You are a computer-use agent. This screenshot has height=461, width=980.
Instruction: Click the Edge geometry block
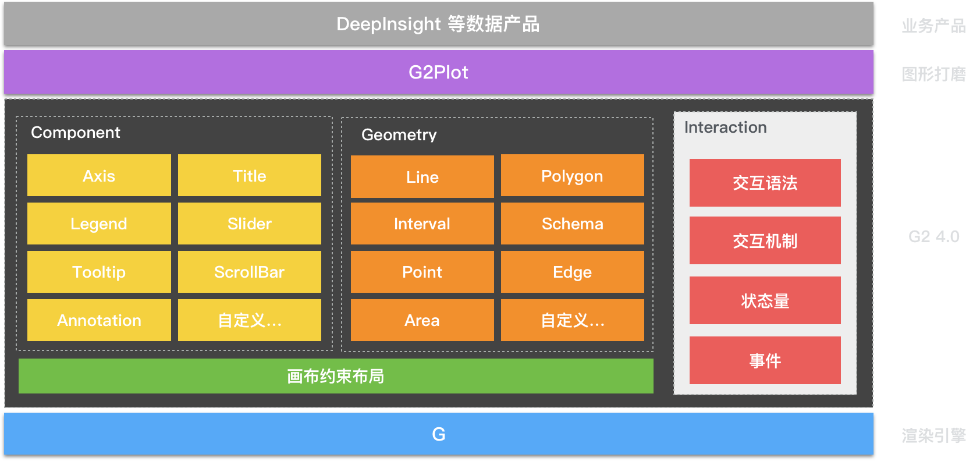(x=572, y=272)
